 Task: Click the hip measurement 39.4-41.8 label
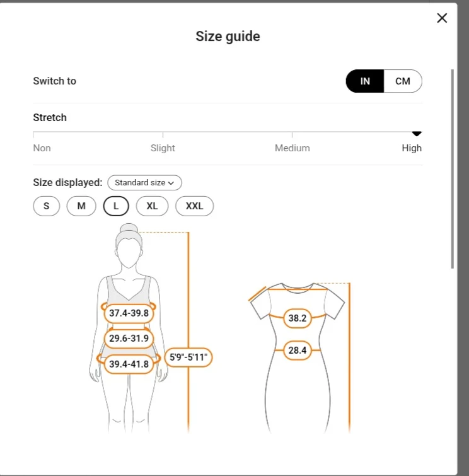(129, 364)
